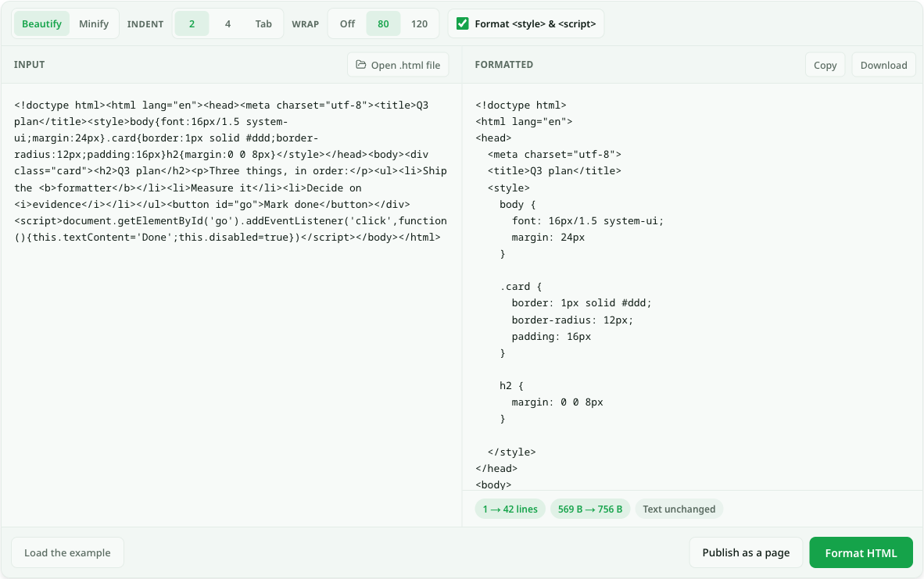Click the '<html lang="en">' output line
The image size is (924, 579).
click(x=524, y=121)
